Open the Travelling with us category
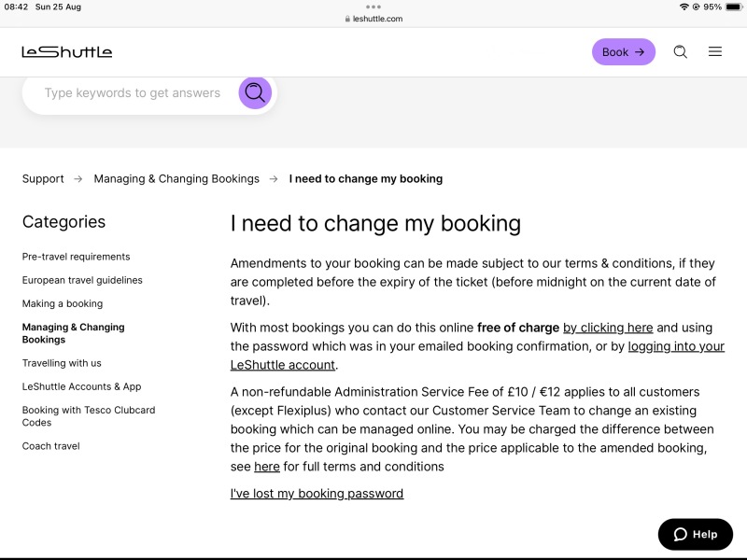The width and height of the screenshot is (747, 560). click(62, 363)
